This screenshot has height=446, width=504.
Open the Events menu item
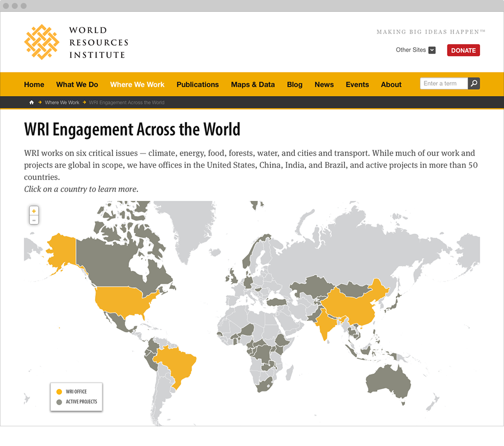point(357,85)
